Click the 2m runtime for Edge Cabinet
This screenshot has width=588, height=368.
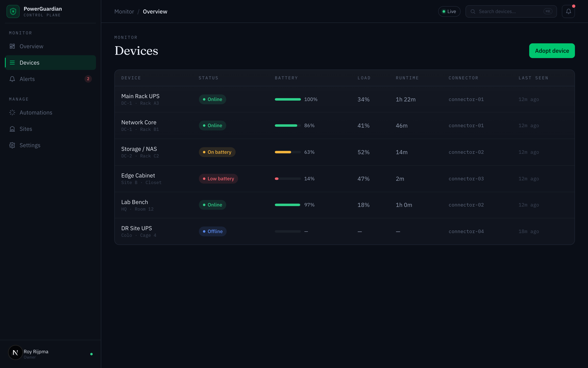[x=400, y=179]
